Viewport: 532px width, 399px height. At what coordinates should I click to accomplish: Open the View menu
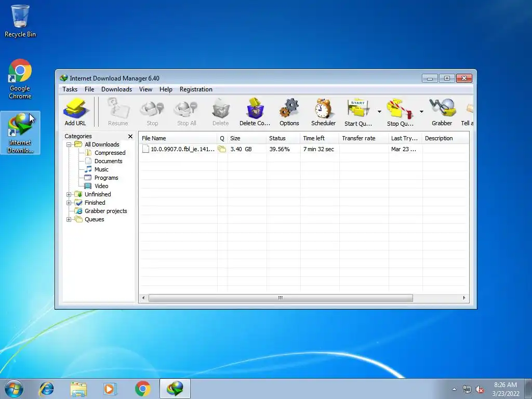145,89
